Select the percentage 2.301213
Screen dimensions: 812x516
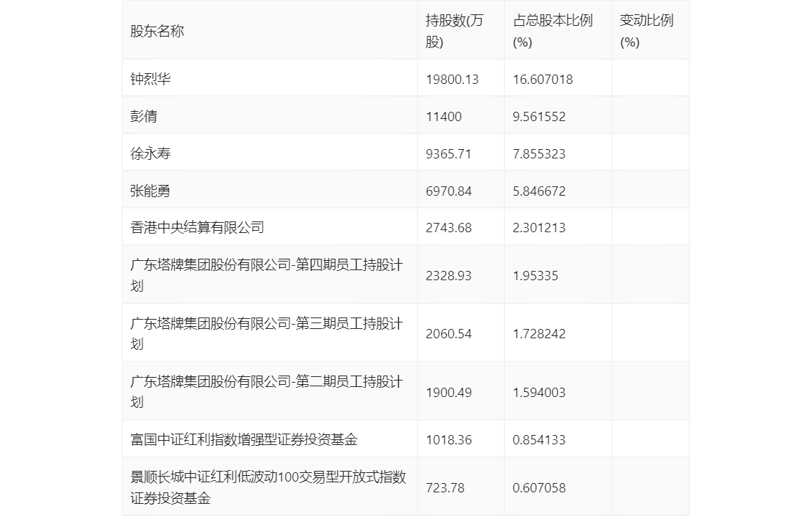(x=539, y=228)
